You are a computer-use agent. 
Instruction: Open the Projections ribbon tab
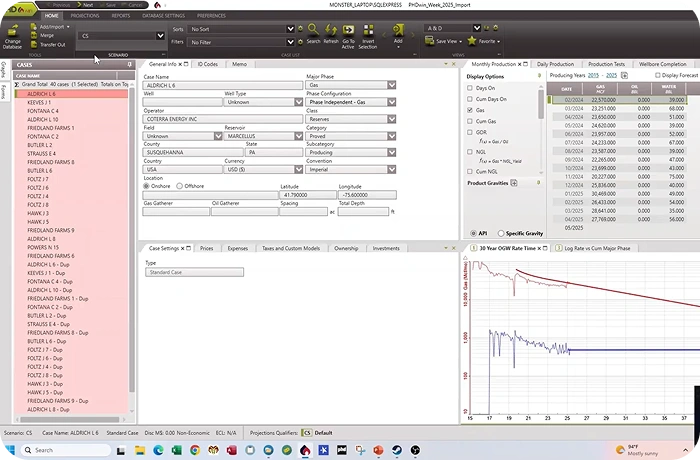[85, 16]
